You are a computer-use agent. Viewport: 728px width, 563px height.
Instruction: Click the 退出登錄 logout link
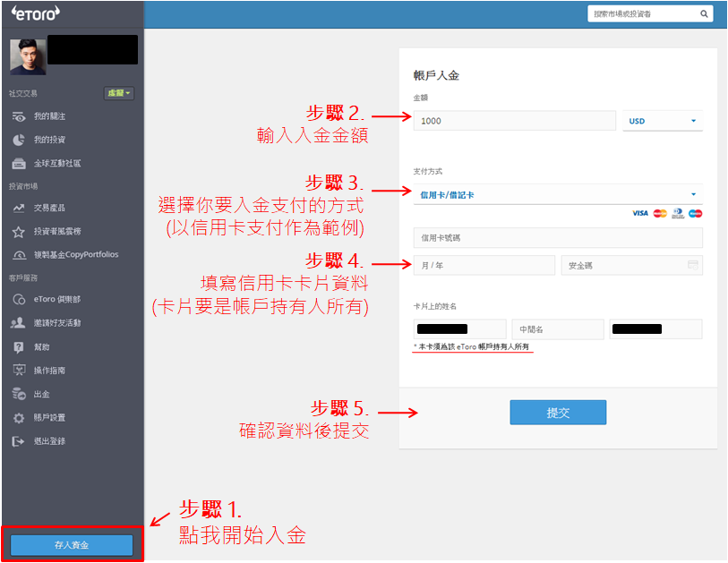pyautogui.click(x=49, y=441)
